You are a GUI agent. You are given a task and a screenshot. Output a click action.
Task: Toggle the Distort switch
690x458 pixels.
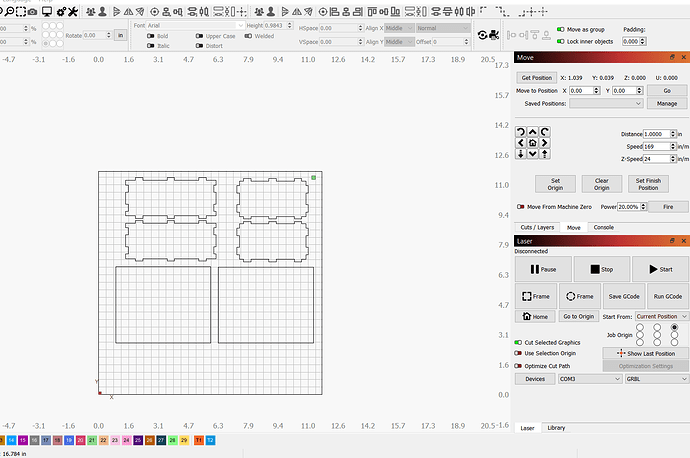199,46
